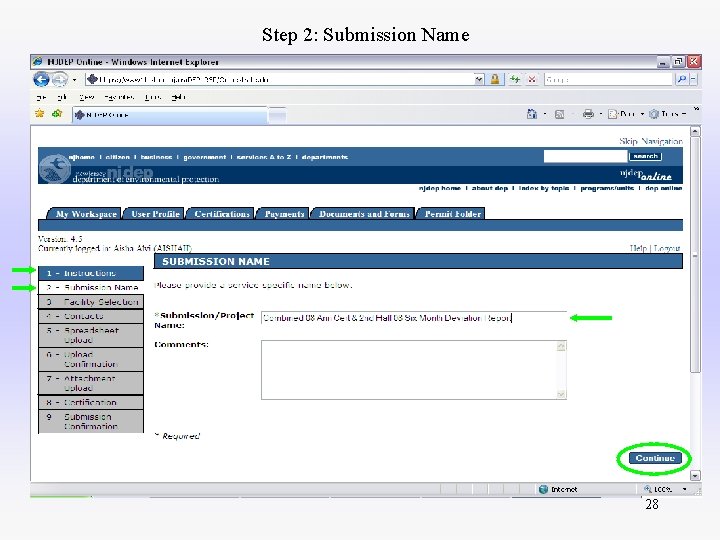The height and width of the screenshot is (540, 720).
Task: Select step 1 Instructions in sidebar
Action: pos(91,273)
